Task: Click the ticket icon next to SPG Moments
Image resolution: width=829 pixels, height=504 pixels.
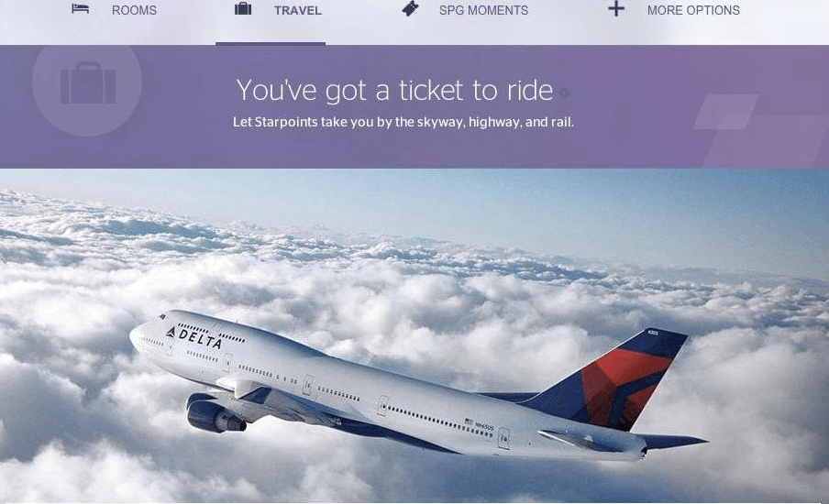Action: pos(410,8)
